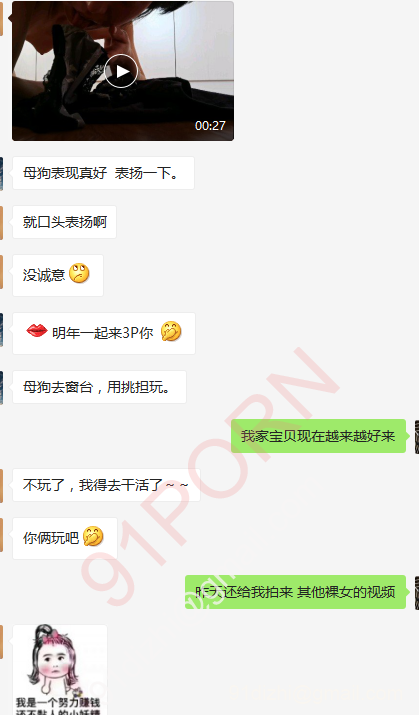Click the red lips emoji
The image size is (419, 715).
[x=36, y=330]
